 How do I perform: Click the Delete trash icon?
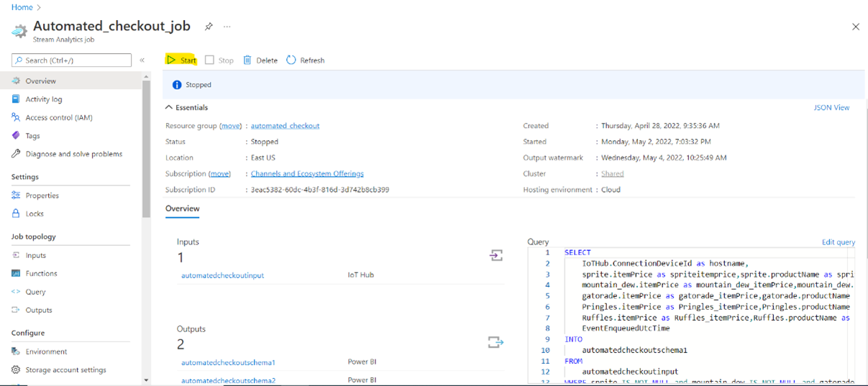point(247,60)
